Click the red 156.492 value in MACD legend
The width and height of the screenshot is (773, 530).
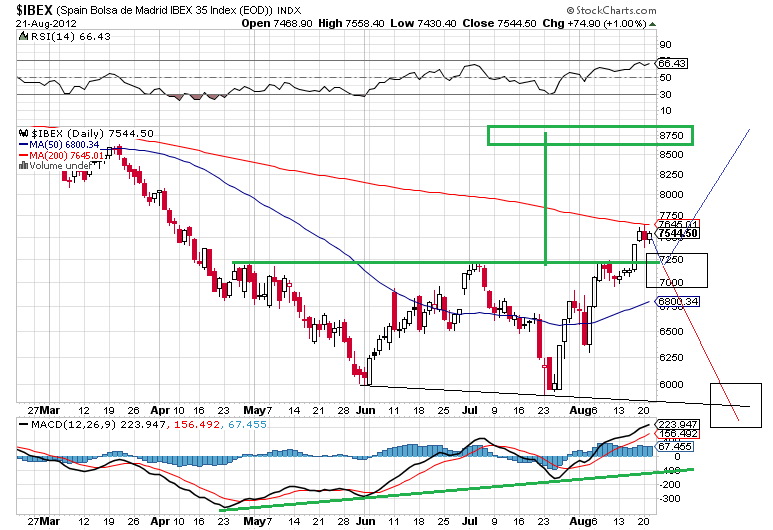click(197, 424)
